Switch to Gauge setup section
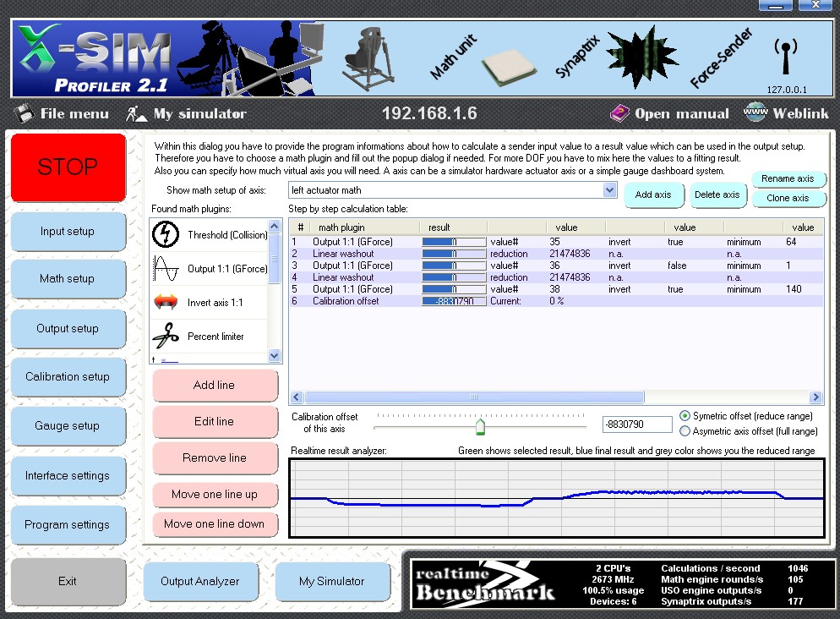840x619 pixels. coord(68,425)
